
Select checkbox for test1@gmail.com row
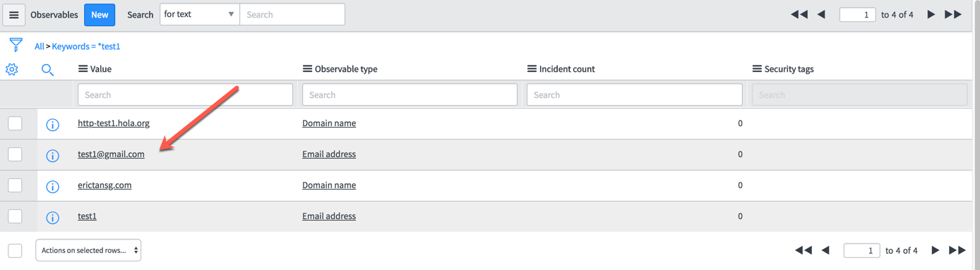[15, 154]
